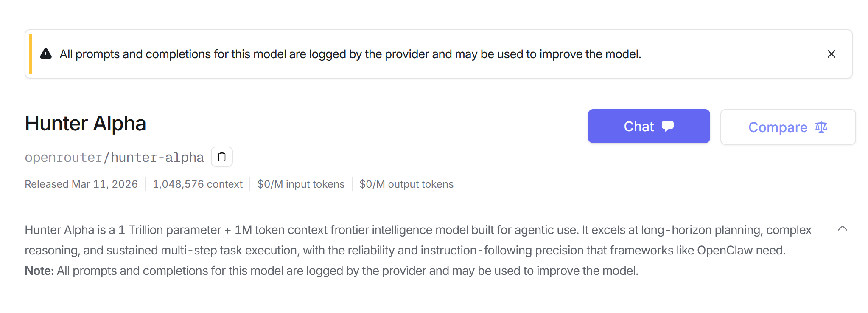Click the $0/M input tokens price
This screenshot has width=868, height=313.
coord(301,184)
